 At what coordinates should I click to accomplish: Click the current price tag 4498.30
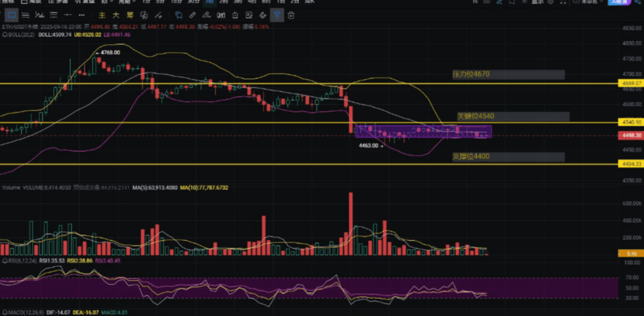click(631, 135)
